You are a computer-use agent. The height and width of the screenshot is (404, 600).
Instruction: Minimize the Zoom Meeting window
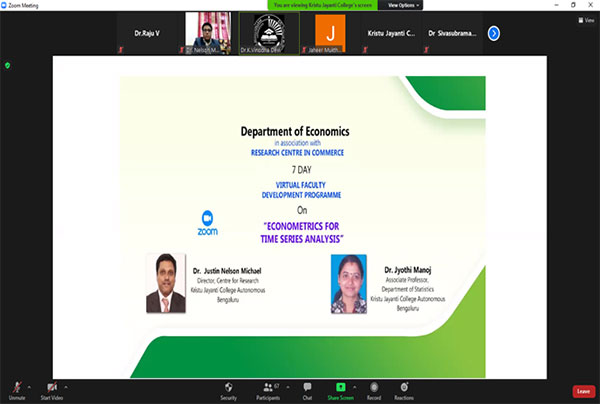coord(556,5)
